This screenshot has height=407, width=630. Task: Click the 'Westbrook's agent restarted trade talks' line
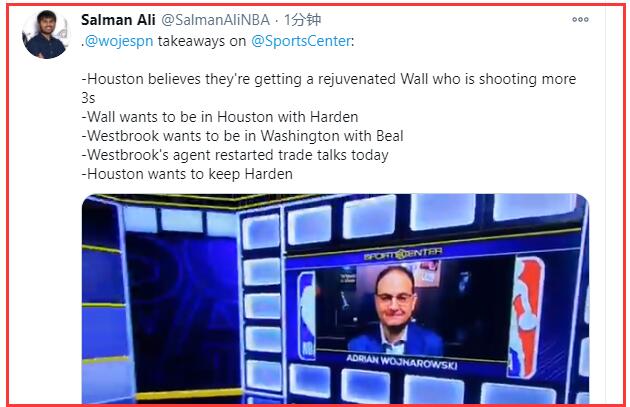[x=235, y=155]
